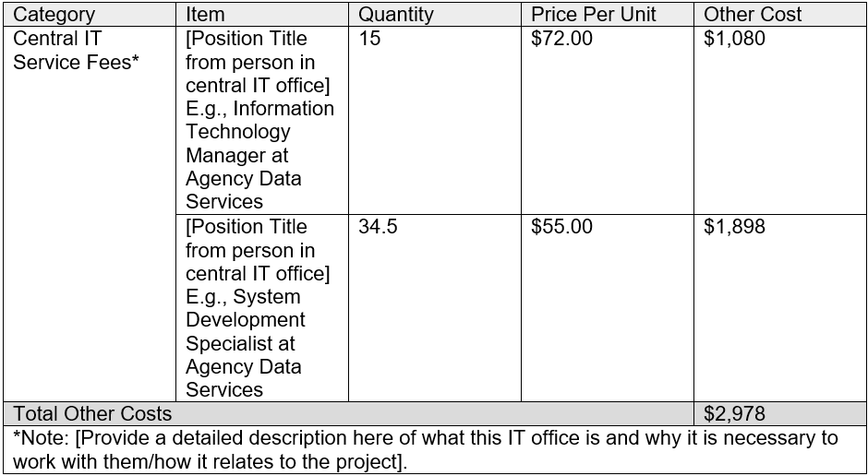Click the first row's Position Title placeholder

pos(258,63)
